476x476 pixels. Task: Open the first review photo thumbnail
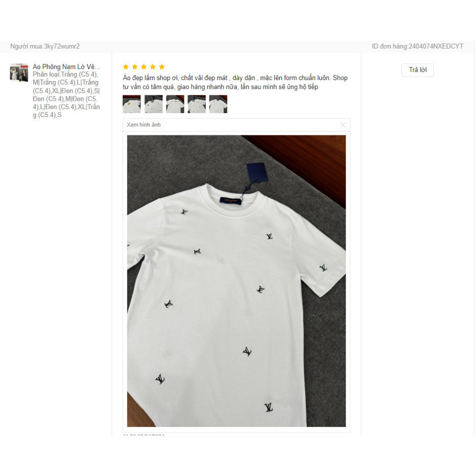pyautogui.click(x=131, y=104)
